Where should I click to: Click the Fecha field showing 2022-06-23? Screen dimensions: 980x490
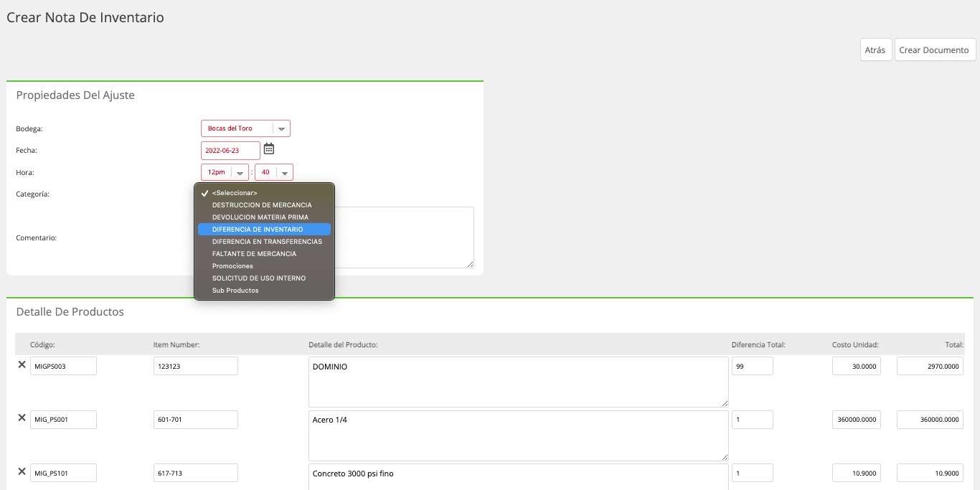230,151
